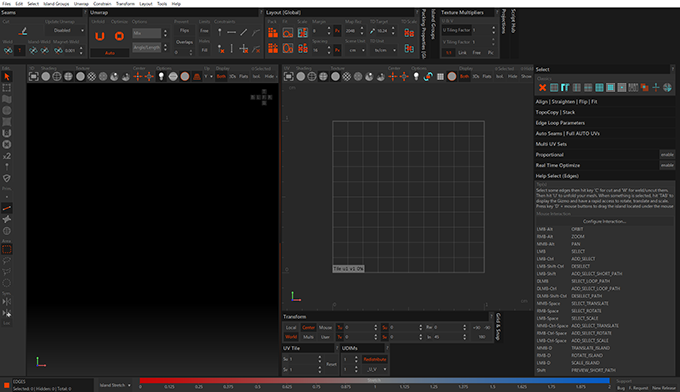Click the Redistribute button in UDIMs
680x392 pixels.
point(375,359)
